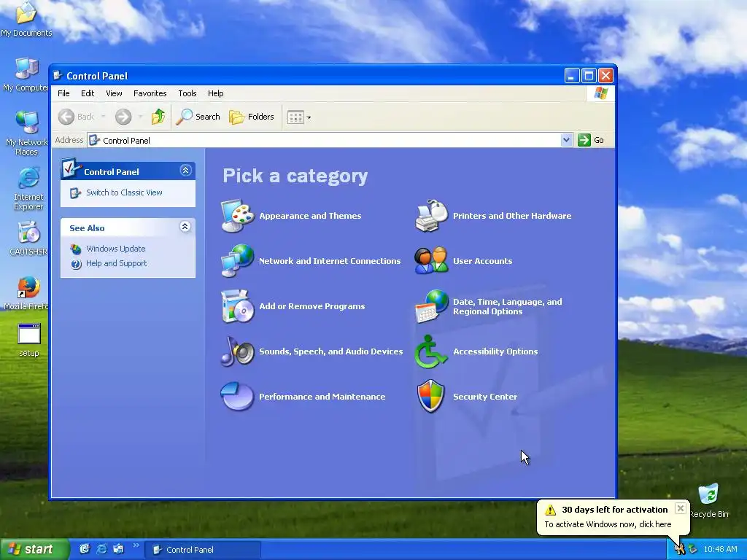
Task: Click Control Panel taskbar button
Action: tap(203, 550)
